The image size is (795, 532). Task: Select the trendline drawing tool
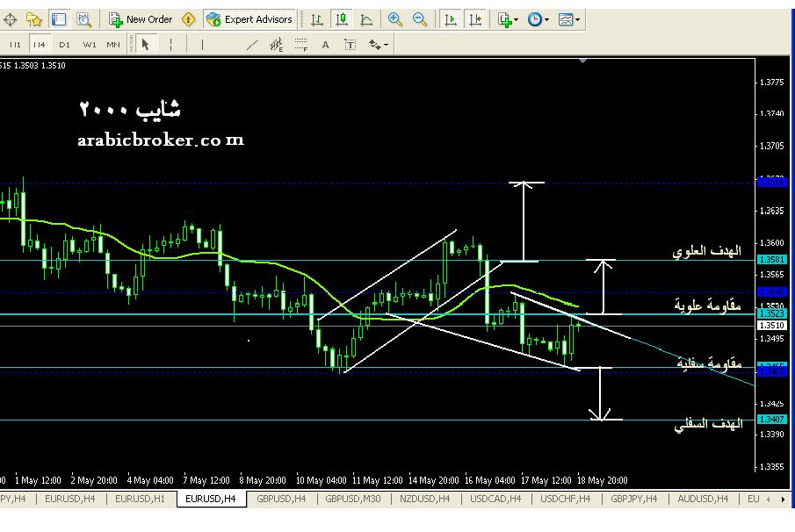click(x=251, y=45)
